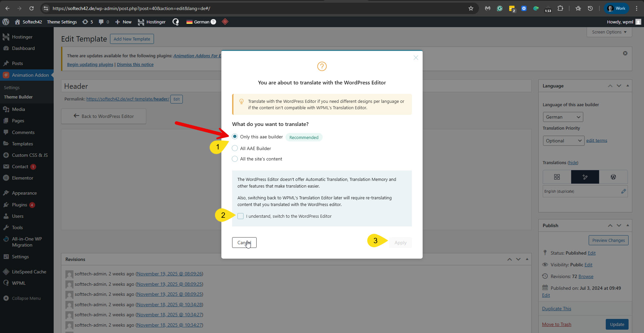
Task: Move Language panel down
Action: tap(619, 86)
